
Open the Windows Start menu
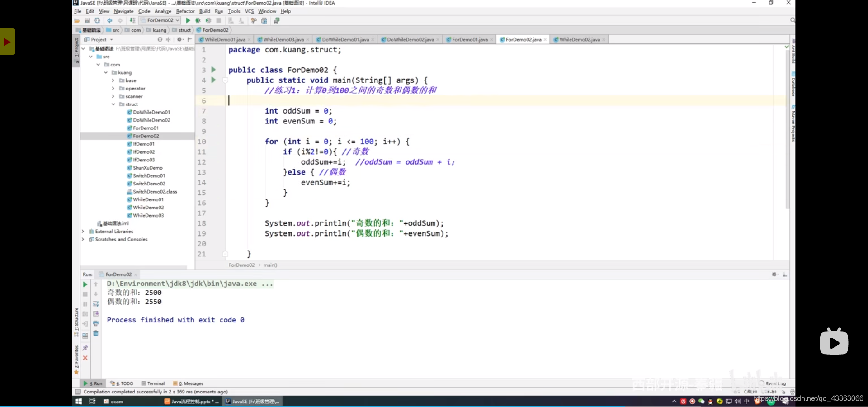tap(79, 402)
